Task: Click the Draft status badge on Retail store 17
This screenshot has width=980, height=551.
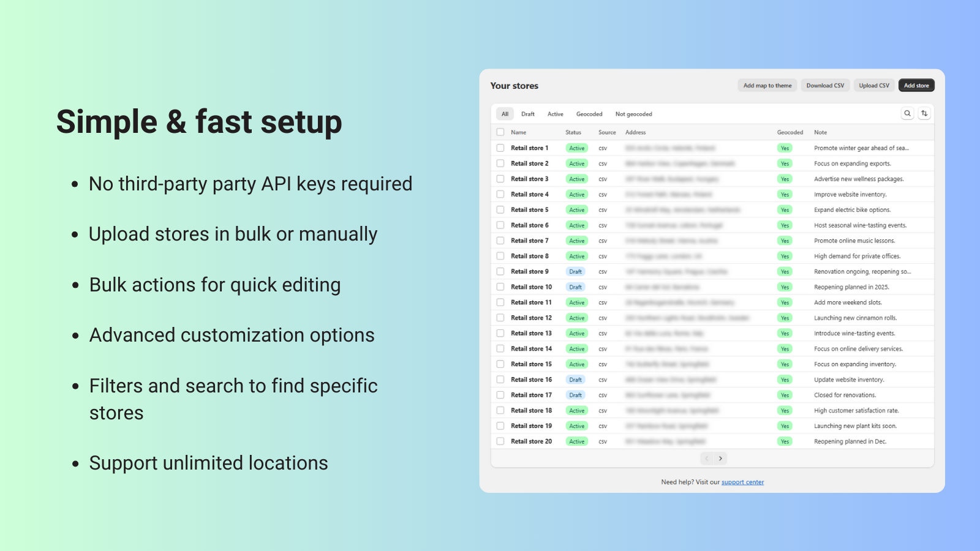Action: click(x=575, y=395)
